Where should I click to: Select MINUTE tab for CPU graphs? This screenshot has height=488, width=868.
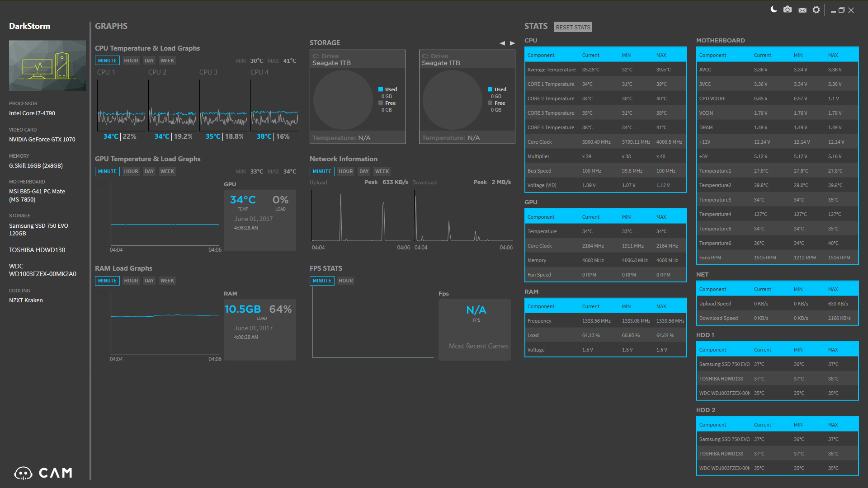tap(107, 61)
